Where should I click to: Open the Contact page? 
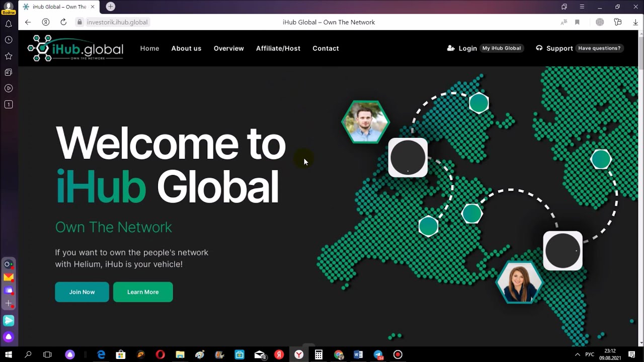point(326,48)
